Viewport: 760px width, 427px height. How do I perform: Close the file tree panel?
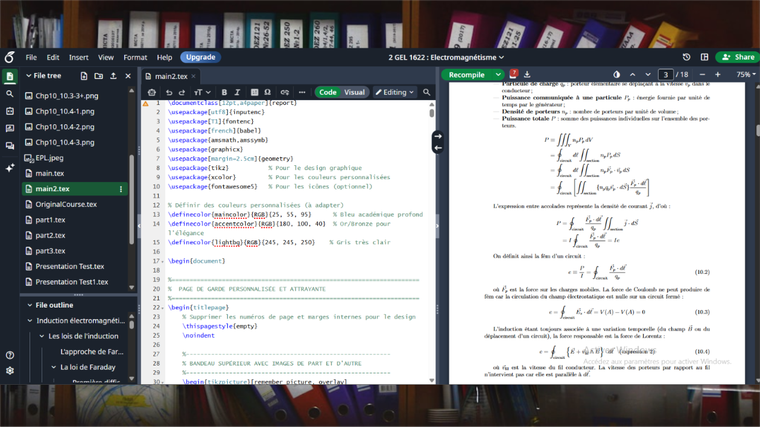point(128,76)
